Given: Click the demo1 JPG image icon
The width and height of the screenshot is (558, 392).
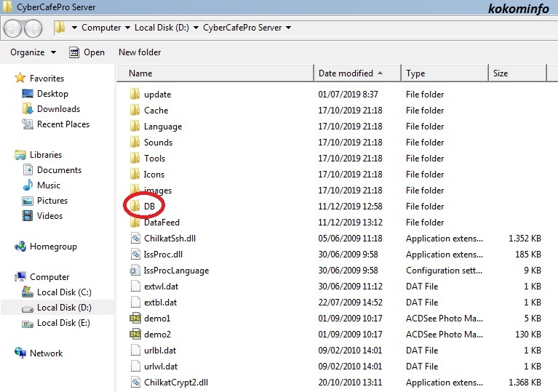Looking at the screenshot, I should (x=135, y=318).
